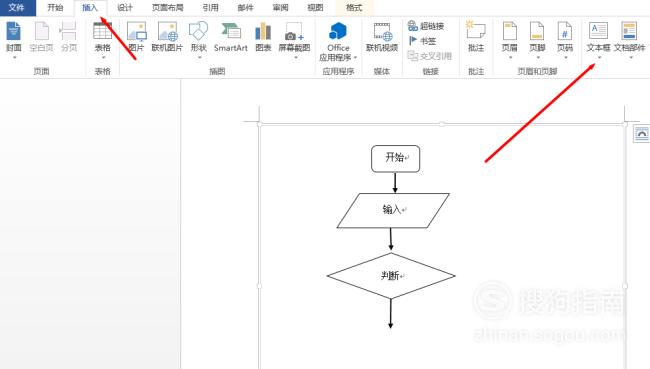
Task: Add a comment (批注)
Action: (476, 37)
